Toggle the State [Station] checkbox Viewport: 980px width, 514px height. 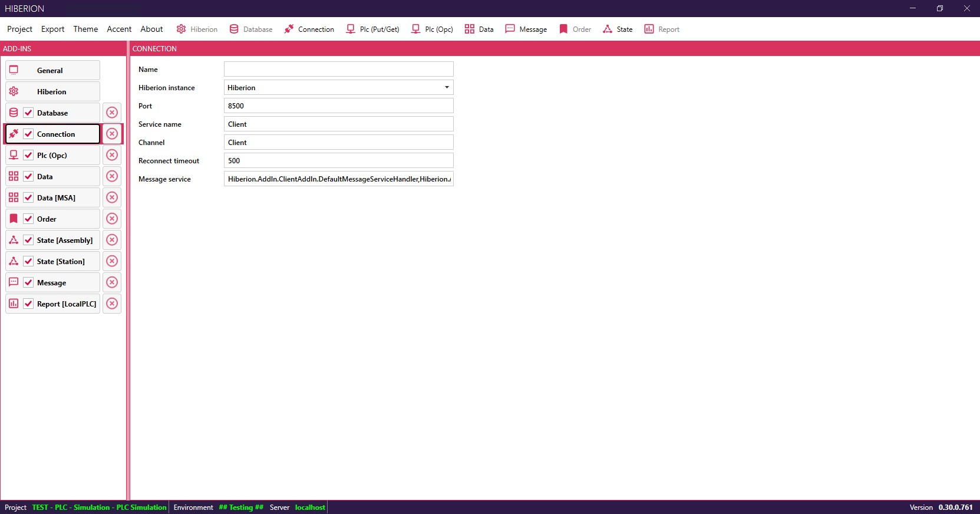point(28,261)
